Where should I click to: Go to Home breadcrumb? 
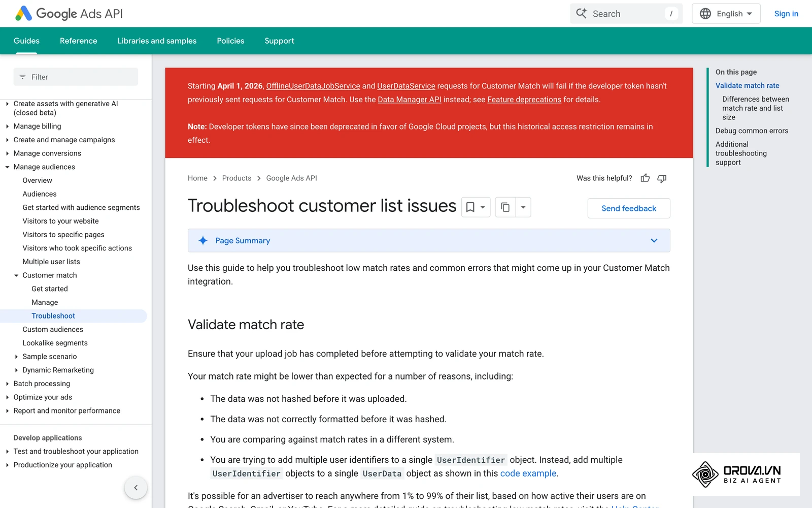tap(197, 178)
